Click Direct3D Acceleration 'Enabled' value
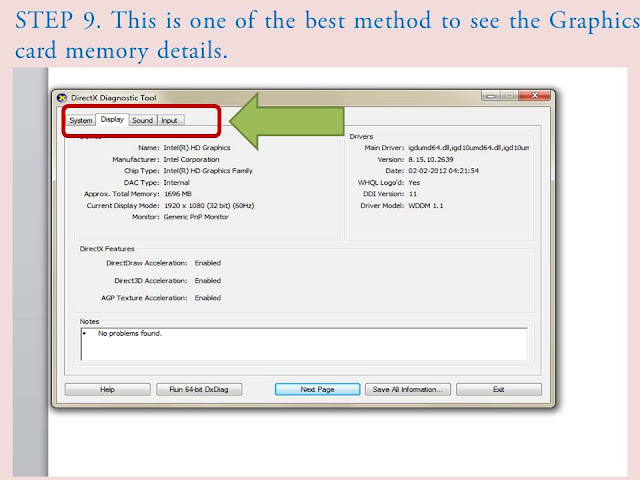This screenshot has width=640, height=480. pos(208,281)
